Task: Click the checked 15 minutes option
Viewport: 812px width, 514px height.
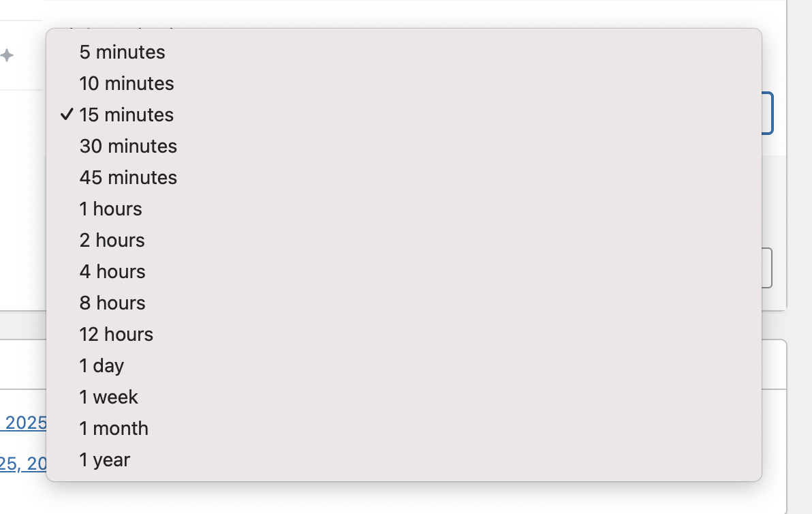Action: (x=126, y=115)
